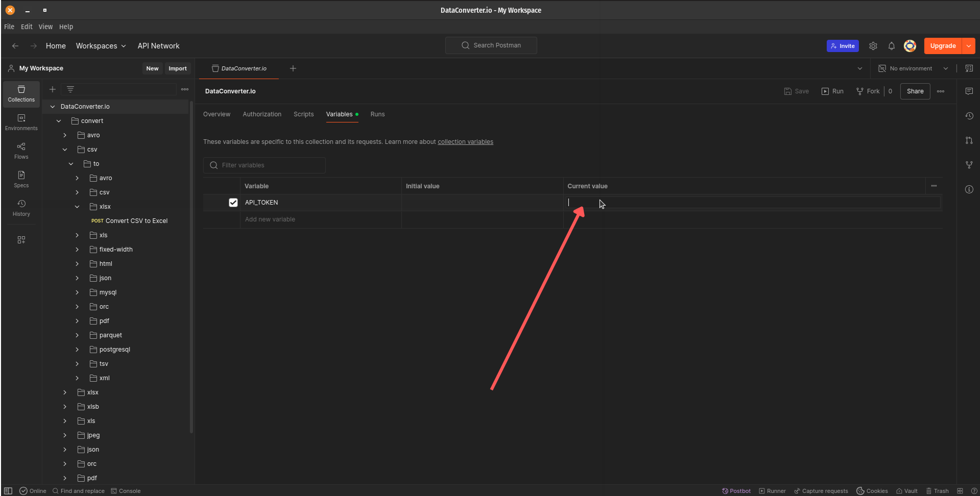Open the No environment dropdown

click(x=913, y=68)
